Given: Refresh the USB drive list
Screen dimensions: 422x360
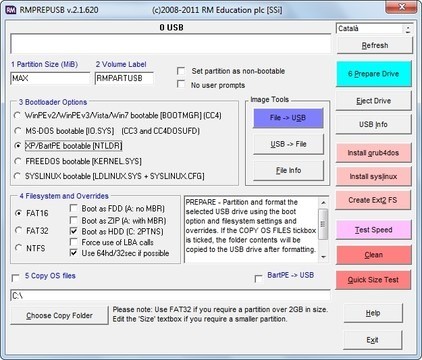Looking at the screenshot, I should 375,45.
